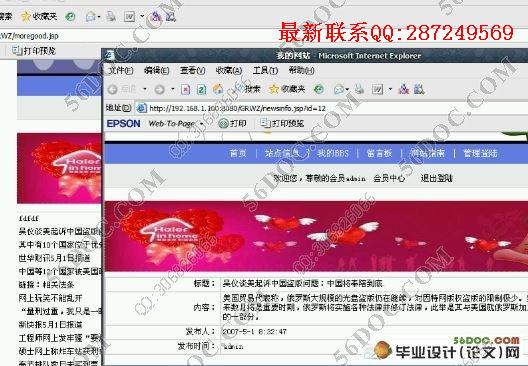The image size is (528, 366).
Task: Click the Forward arrow in IE toolbar
Action: [x=159, y=89]
